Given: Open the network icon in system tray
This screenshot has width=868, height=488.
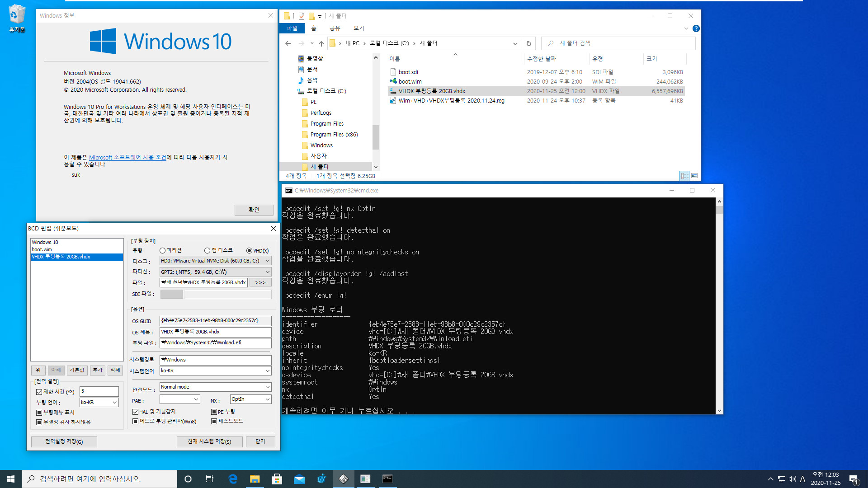Looking at the screenshot, I should point(782,479).
